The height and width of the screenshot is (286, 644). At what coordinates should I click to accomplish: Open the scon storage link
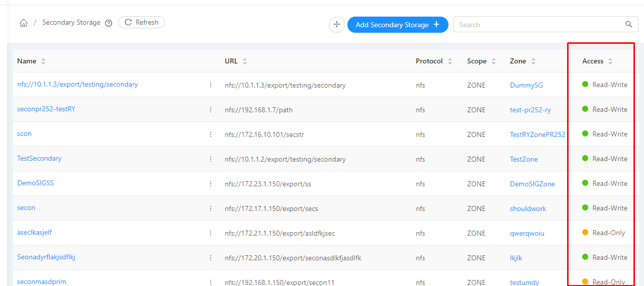pyautogui.click(x=24, y=133)
